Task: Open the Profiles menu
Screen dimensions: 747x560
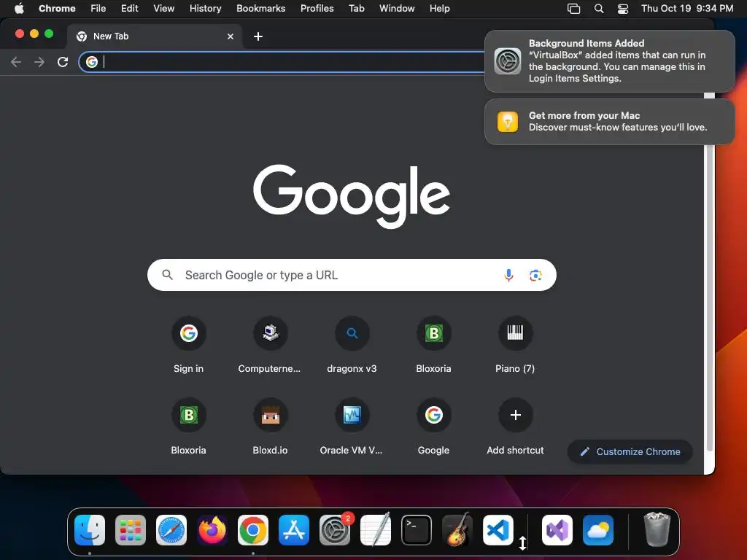Action: pyautogui.click(x=317, y=9)
